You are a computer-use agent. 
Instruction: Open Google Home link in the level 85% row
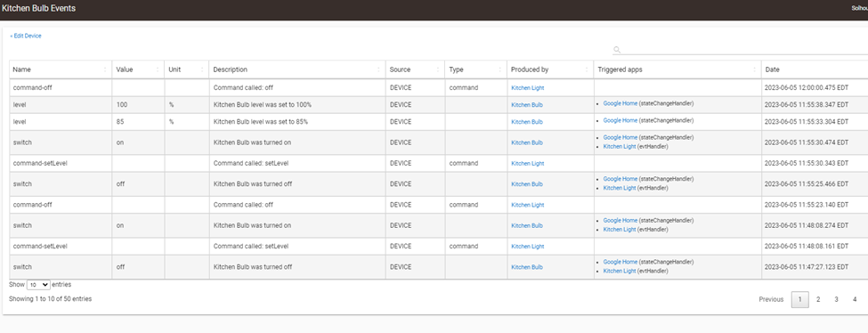(620, 120)
